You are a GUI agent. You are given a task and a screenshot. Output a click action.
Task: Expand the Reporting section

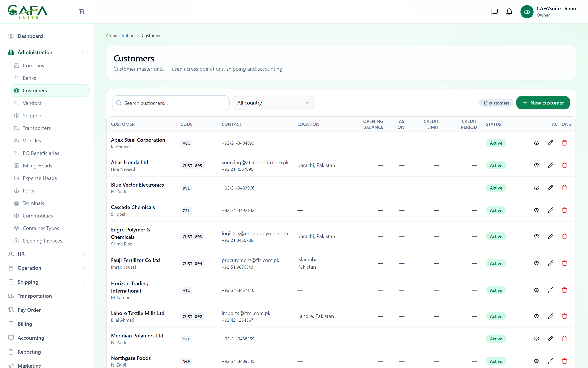click(47, 352)
